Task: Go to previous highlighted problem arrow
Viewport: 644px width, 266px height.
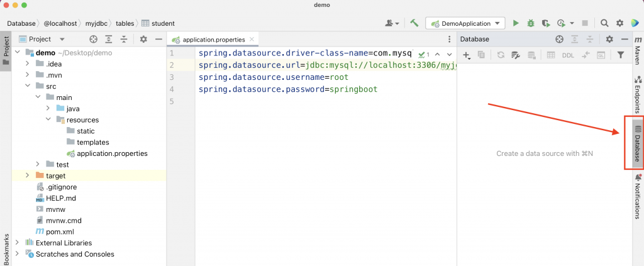Action: click(438, 54)
